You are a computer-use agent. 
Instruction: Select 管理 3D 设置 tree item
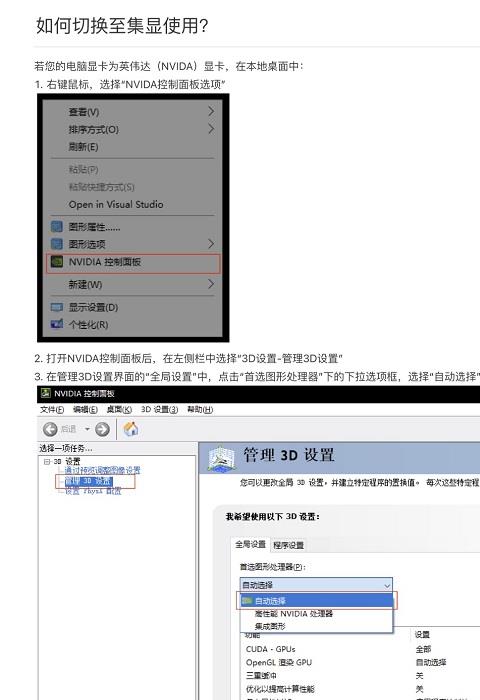[88, 481]
